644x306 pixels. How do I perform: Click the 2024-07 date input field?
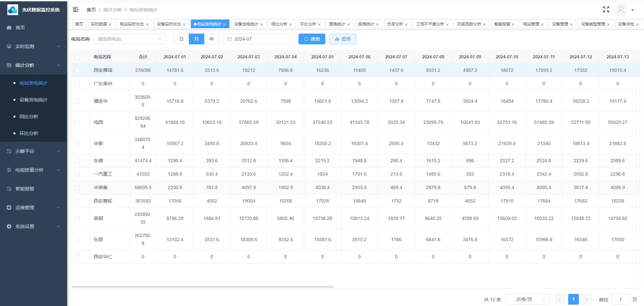coord(257,39)
